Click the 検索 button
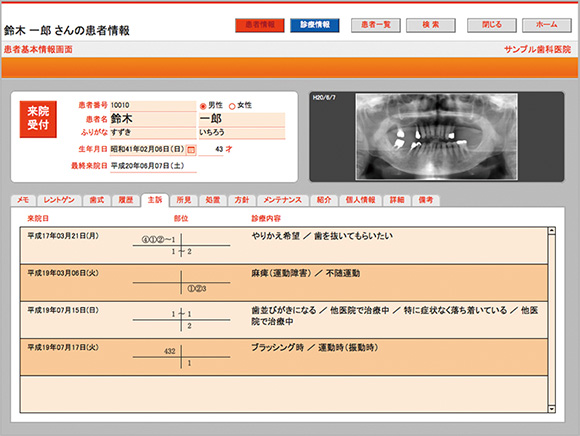The width and height of the screenshot is (580, 436). tap(431, 25)
